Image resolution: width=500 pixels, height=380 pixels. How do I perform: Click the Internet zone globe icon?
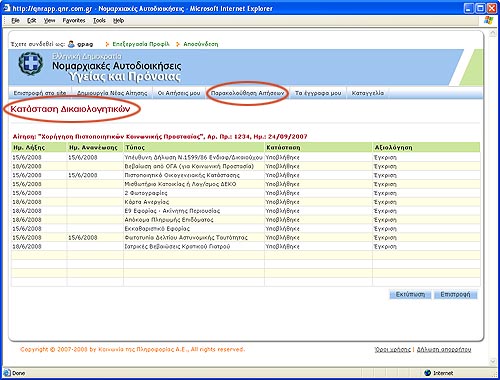coord(428,373)
